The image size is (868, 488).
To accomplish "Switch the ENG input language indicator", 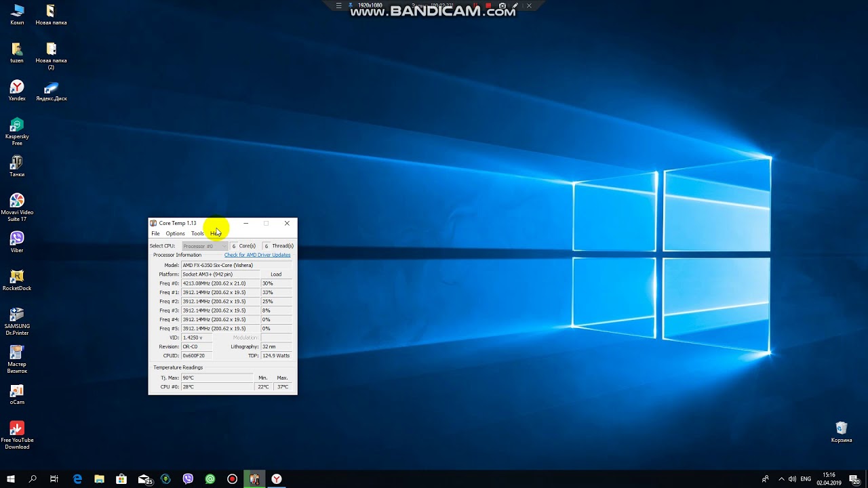I will pyautogui.click(x=806, y=479).
